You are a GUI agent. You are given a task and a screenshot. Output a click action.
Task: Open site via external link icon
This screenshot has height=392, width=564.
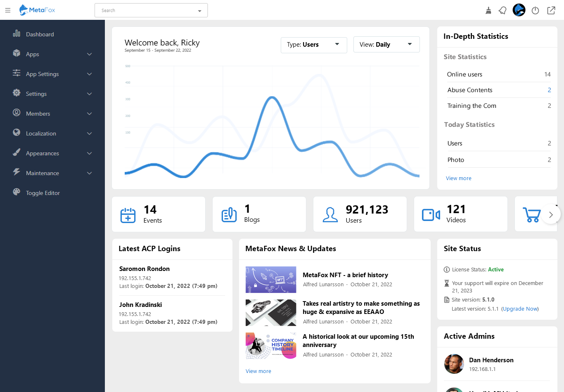pos(551,10)
